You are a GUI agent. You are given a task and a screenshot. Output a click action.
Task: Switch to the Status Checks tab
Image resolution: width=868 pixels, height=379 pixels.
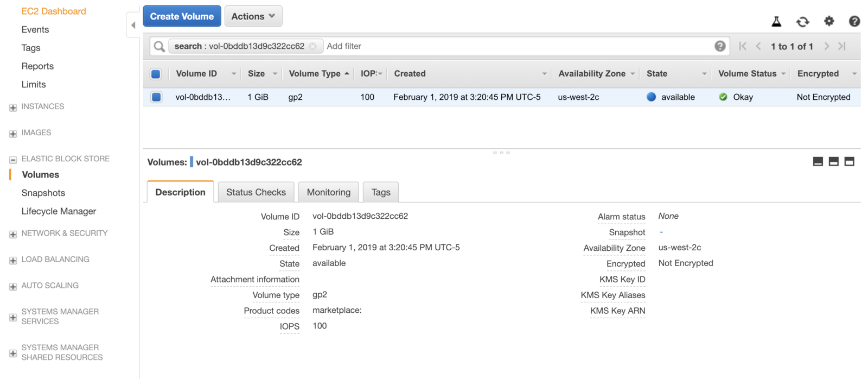coord(256,192)
